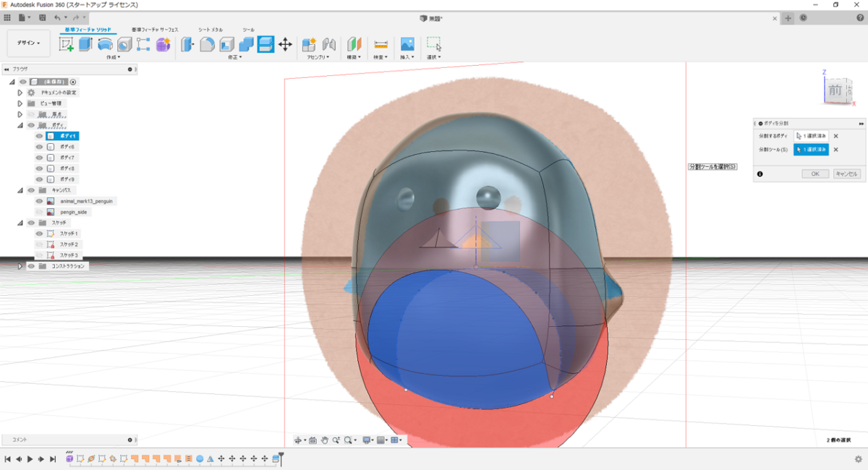Jump to the timeline end
The image size is (868, 470).
click(x=53, y=459)
